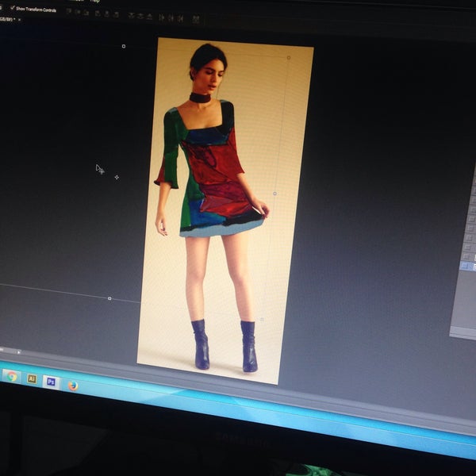The height and width of the screenshot is (476, 476).
Task: Click the top-right transform handle over the photo
Action: pos(289,57)
